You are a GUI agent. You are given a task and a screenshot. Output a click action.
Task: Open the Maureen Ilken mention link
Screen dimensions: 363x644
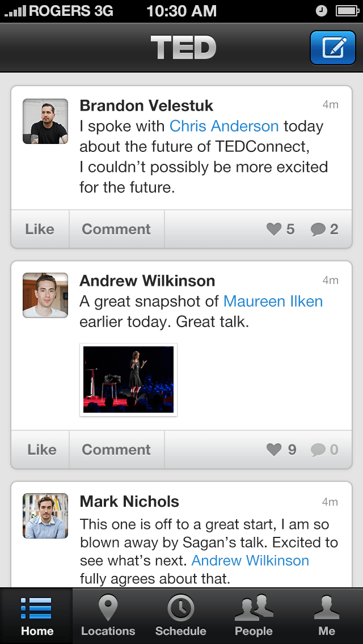273,301
